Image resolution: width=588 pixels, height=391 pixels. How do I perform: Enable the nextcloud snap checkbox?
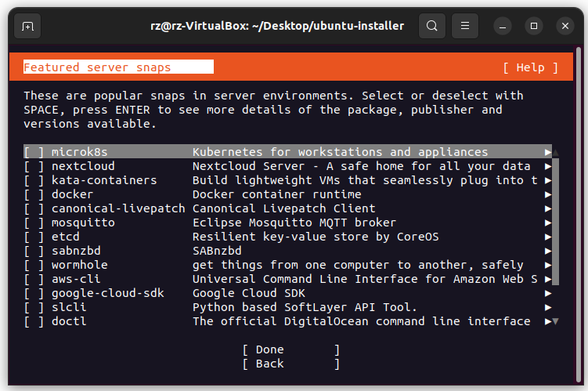coord(34,166)
